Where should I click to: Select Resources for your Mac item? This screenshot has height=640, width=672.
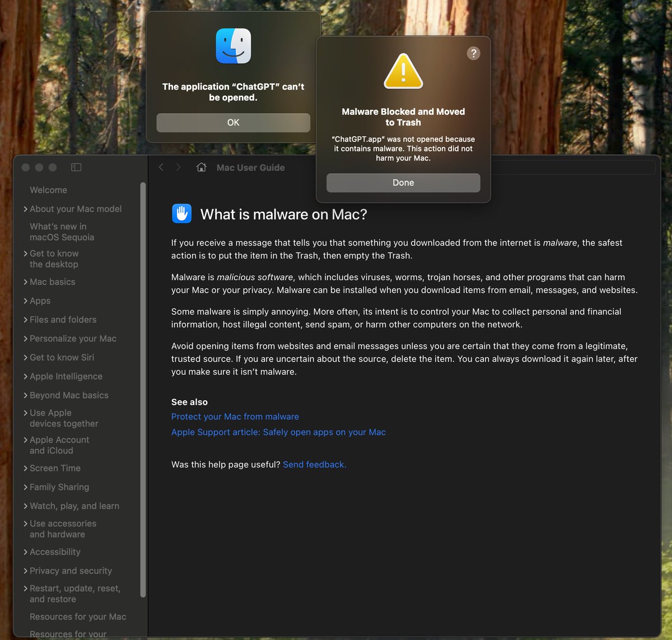[x=78, y=616]
